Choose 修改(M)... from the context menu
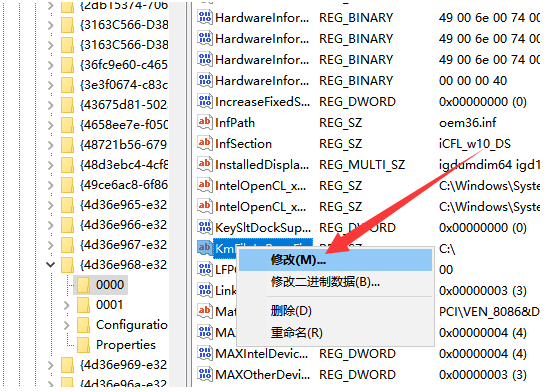 pos(335,260)
